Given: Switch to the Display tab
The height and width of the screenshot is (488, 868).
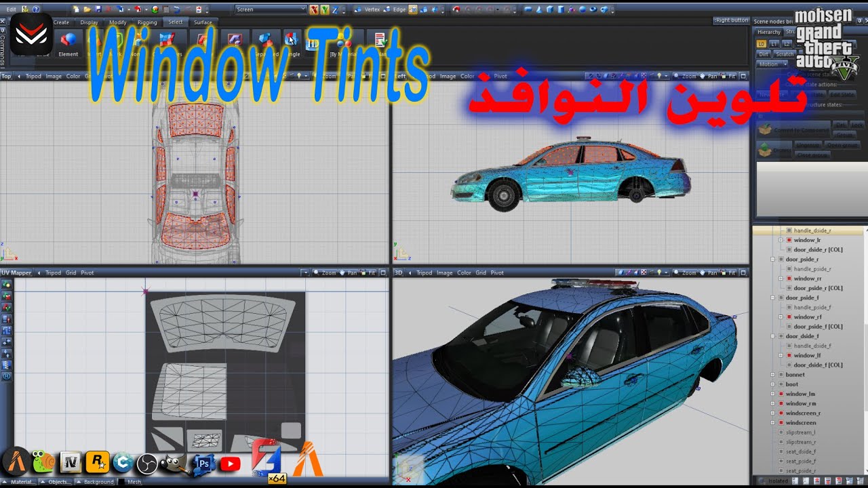Looking at the screenshot, I should tap(90, 22).
